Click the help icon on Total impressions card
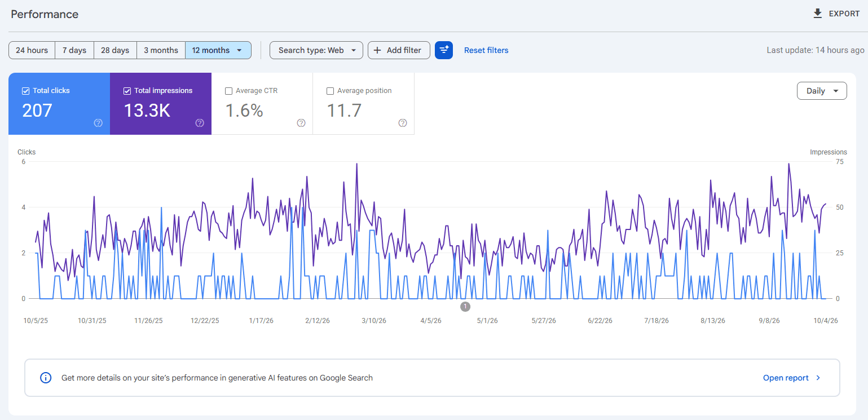 (200, 123)
